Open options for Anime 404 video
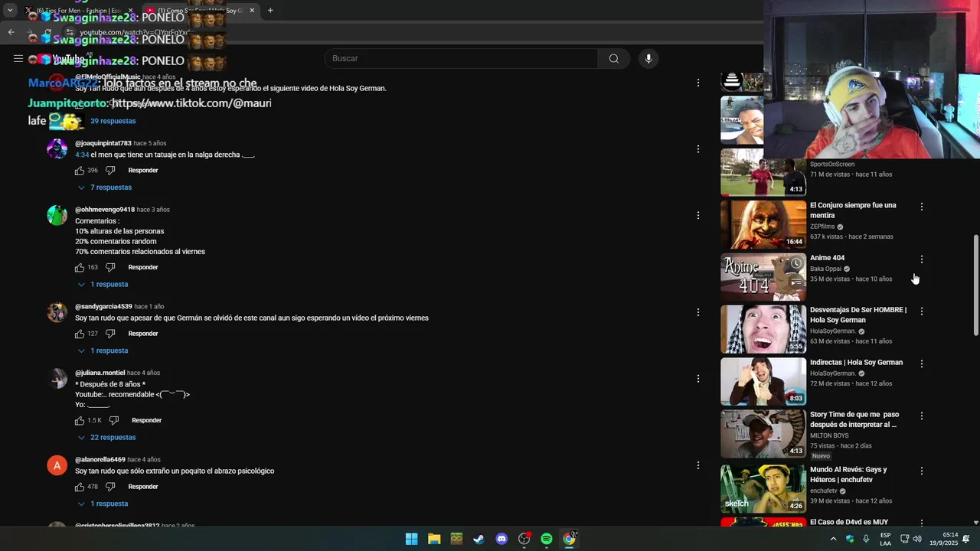980x551 pixels. click(922, 259)
